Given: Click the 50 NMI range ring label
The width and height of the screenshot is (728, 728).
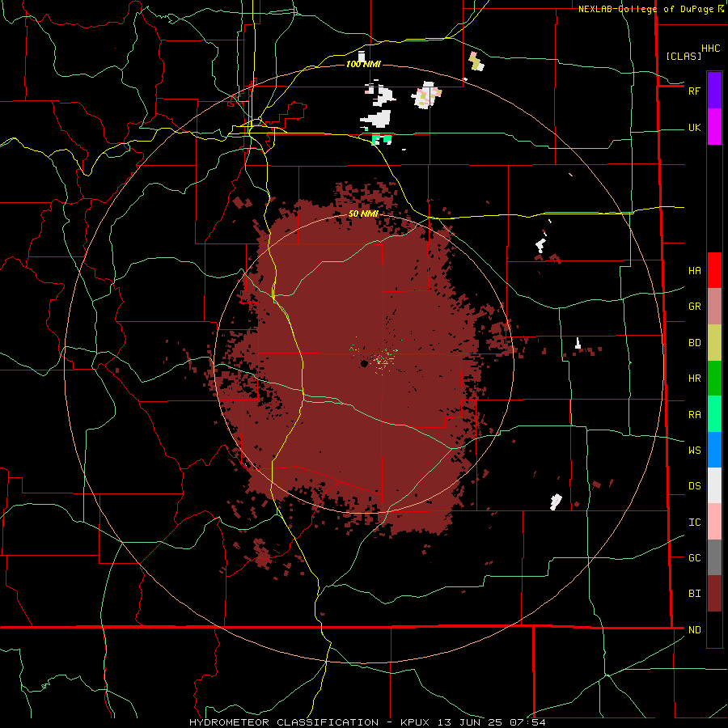Looking at the screenshot, I should [363, 214].
